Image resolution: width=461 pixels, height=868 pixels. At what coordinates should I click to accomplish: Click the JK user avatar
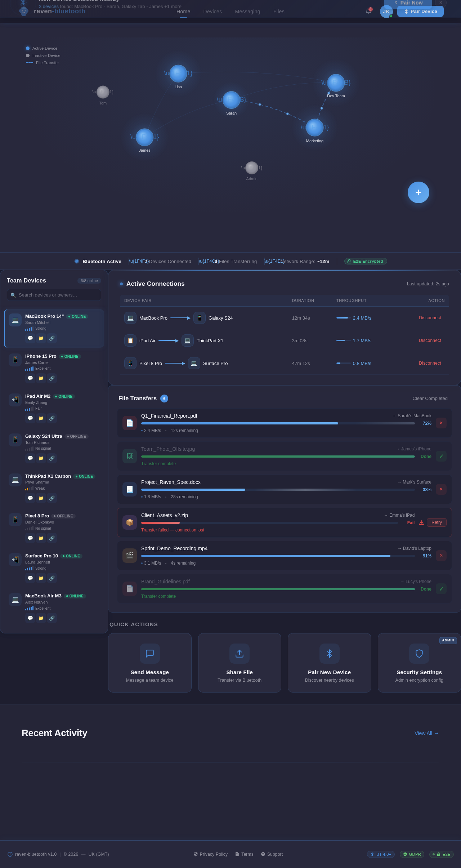[x=386, y=12]
